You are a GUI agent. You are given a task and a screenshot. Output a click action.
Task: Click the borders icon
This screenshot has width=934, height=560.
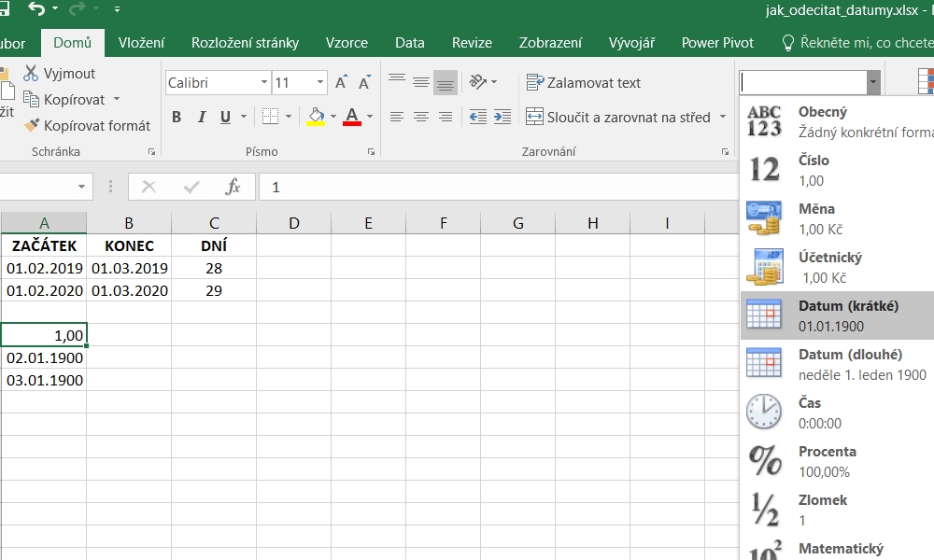pos(271,116)
